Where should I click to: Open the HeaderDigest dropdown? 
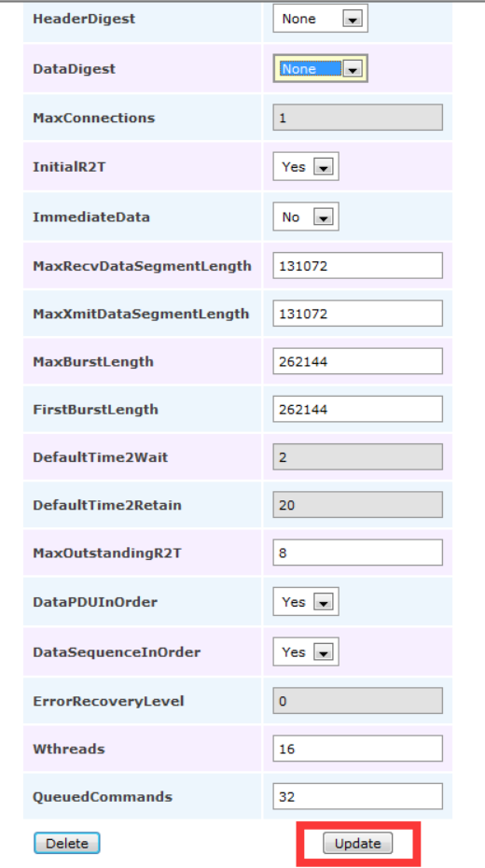[x=320, y=19]
